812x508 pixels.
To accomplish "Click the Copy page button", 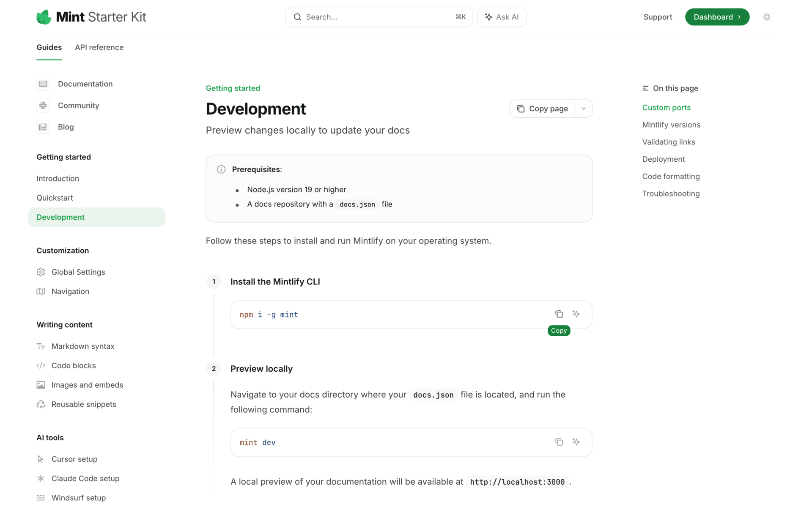I will click(x=542, y=109).
